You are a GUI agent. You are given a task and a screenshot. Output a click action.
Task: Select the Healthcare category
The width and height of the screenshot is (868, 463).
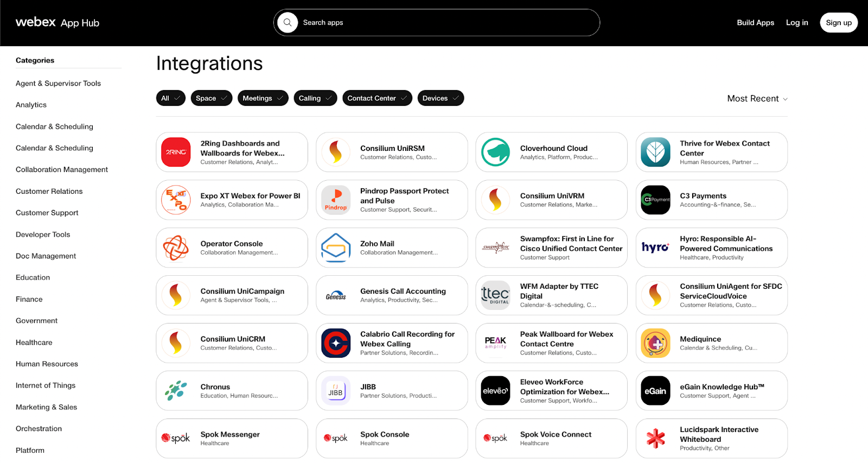(34, 343)
